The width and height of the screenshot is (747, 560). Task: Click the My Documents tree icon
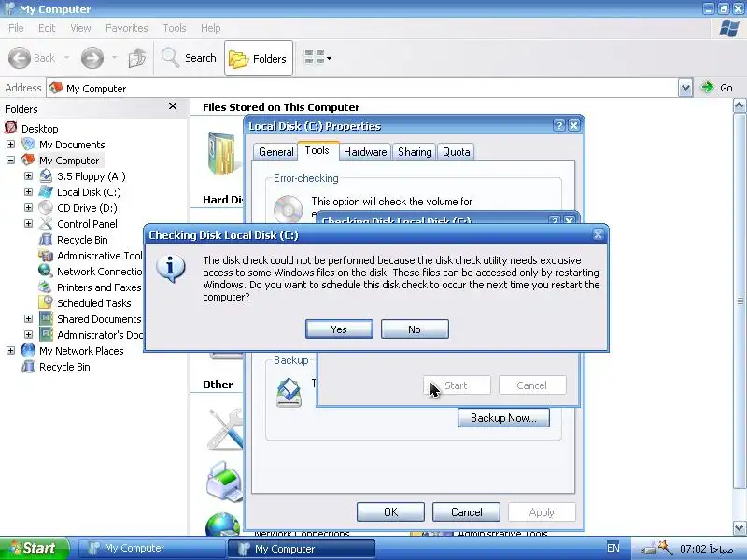pos(28,144)
